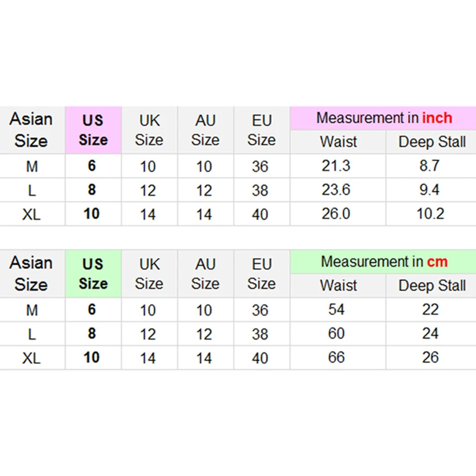Select the 'Measurement in cm' header

[x=383, y=262]
